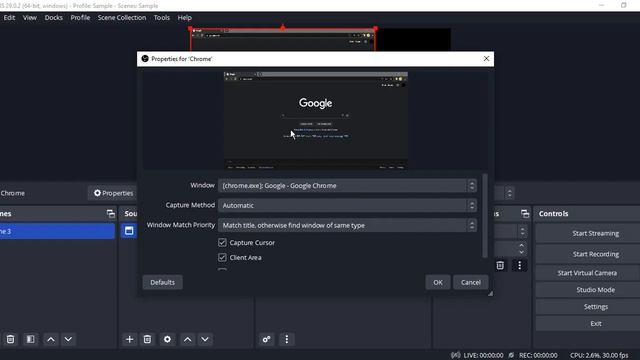This screenshot has height=360, width=640.
Task: Click the properties dialog vertical scrollbar
Action: click(485, 216)
